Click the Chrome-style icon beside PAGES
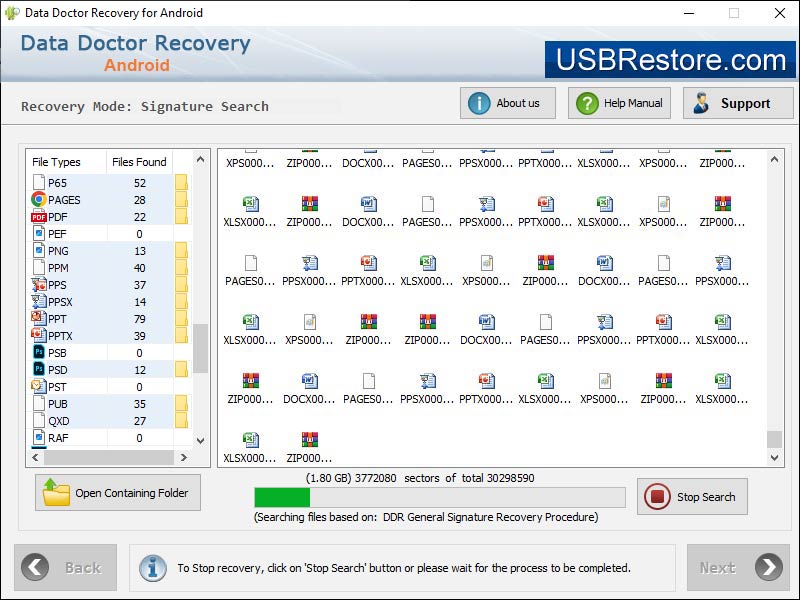The height and width of the screenshot is (600, 800). pyautogui.click(x=36, y=199)
